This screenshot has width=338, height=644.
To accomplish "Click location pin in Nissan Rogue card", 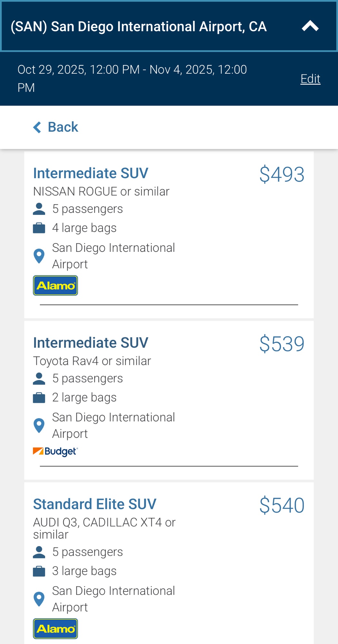I will tap(39, 256).
